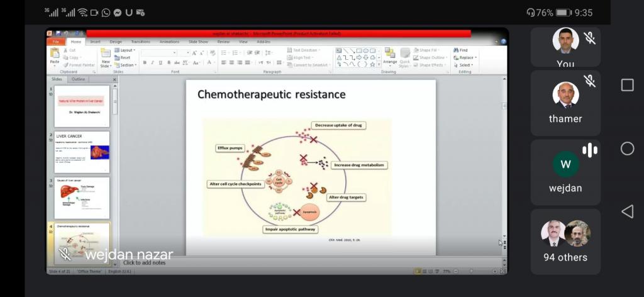Open the 94 others participants tile

point(565,242)
